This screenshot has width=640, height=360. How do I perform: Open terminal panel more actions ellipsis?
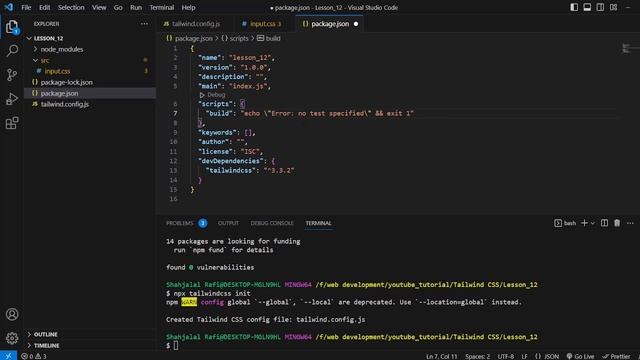pyautogui.click(x=630, y=223)
